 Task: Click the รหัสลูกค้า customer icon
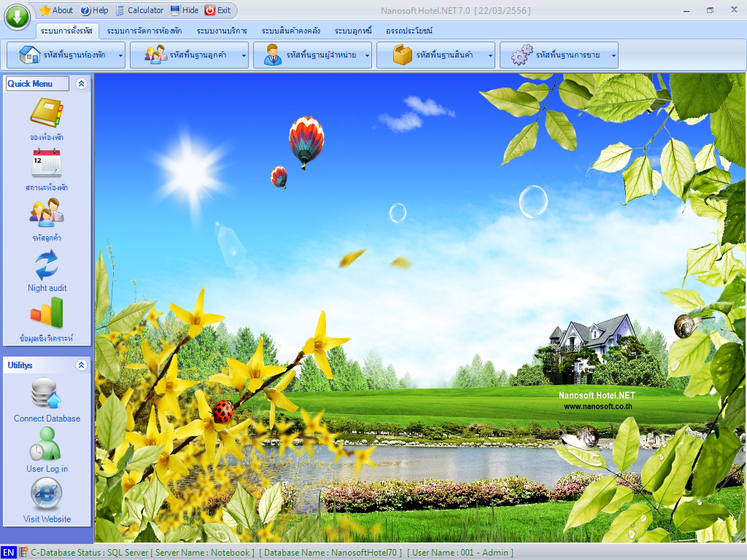tap(47, 214)
